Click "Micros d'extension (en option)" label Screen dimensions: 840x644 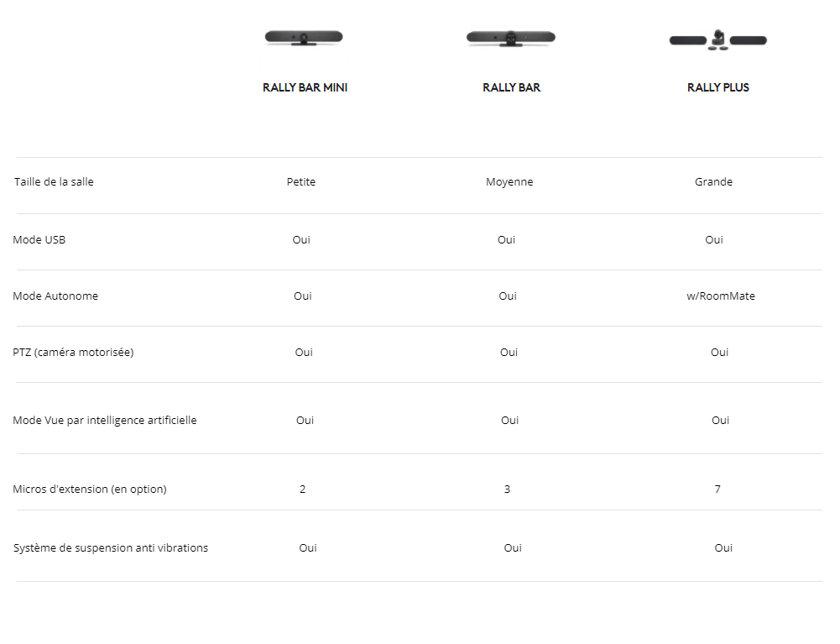(90, 490)
